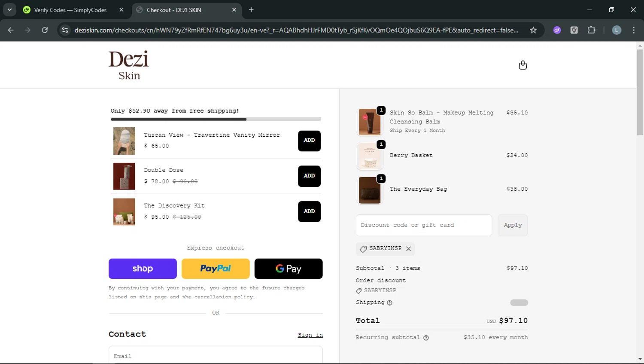Click the "$24.00" Berry Basket price
Screen dimensions: 644x364
[x=517, y=156]
